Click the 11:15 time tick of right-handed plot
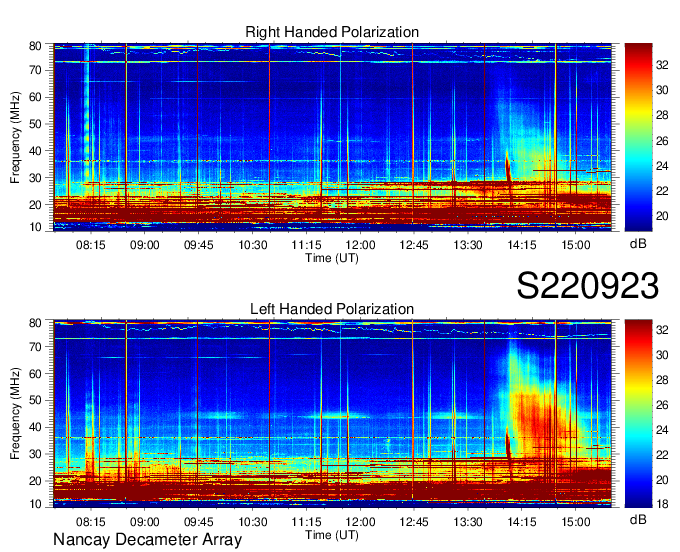This screenshot has height=552, width=680. point(306,245)
